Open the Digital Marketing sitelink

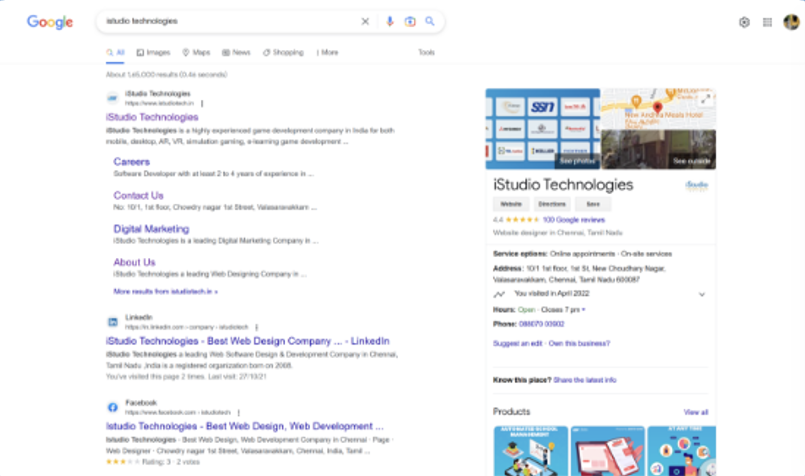click(x=151, y=229)
